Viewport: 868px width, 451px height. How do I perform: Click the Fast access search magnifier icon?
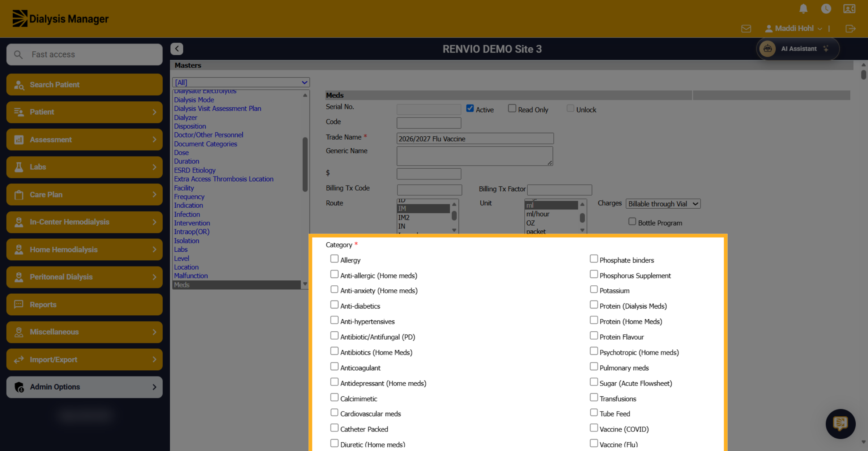point(18,55)
